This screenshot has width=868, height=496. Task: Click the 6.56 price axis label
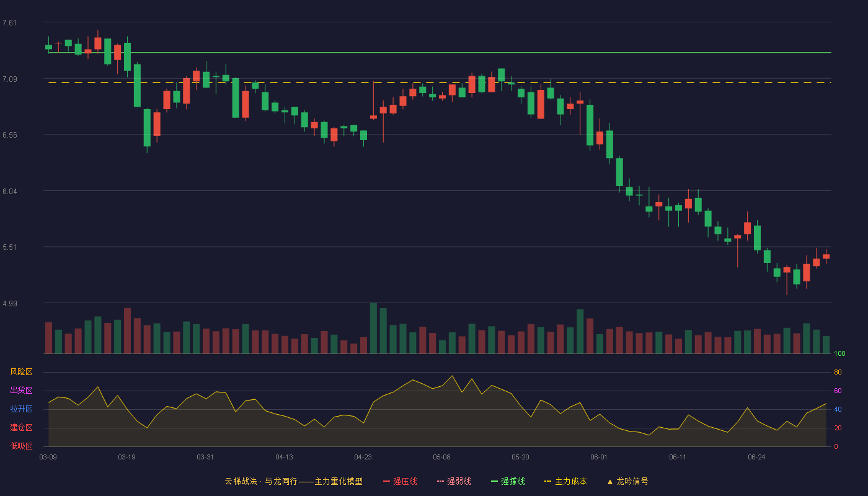pyautogui.click(x=9, y=135)
